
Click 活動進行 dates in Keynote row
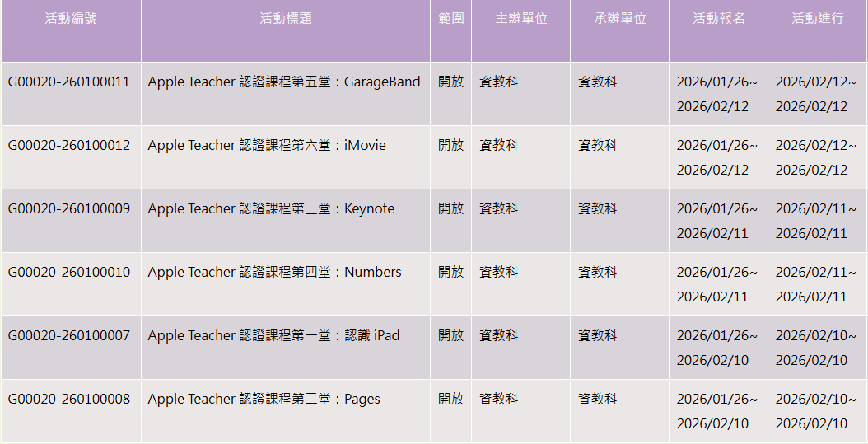tap(816, 221)
